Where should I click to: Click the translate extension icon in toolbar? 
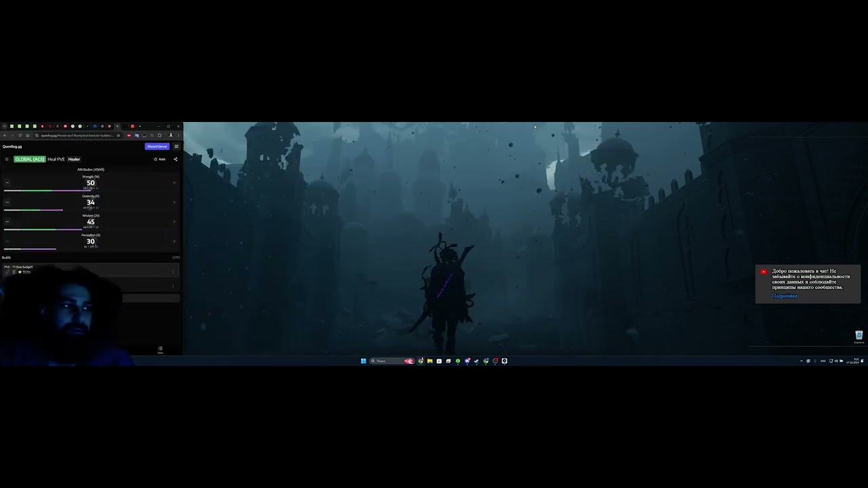coord(136,136)
